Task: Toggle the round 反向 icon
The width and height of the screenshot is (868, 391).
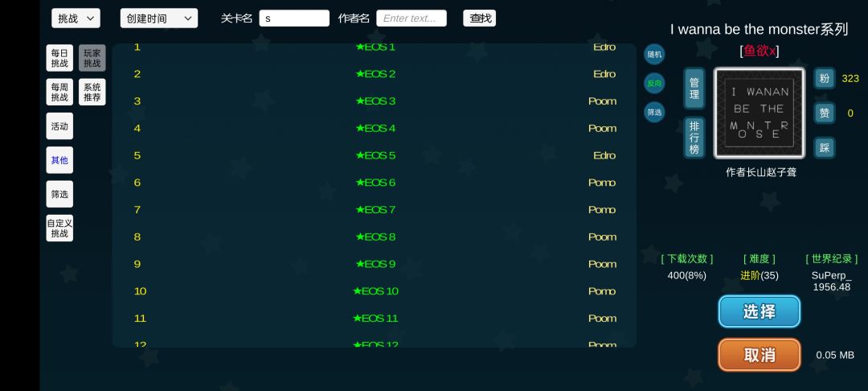Action: pyautogui.click(x=654, y=83)
